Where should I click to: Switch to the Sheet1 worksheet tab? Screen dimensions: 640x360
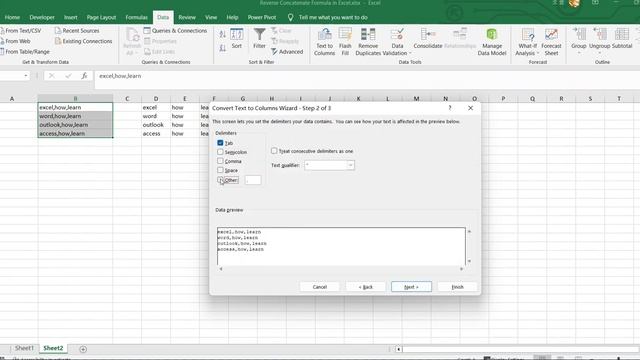pos(24,348)
